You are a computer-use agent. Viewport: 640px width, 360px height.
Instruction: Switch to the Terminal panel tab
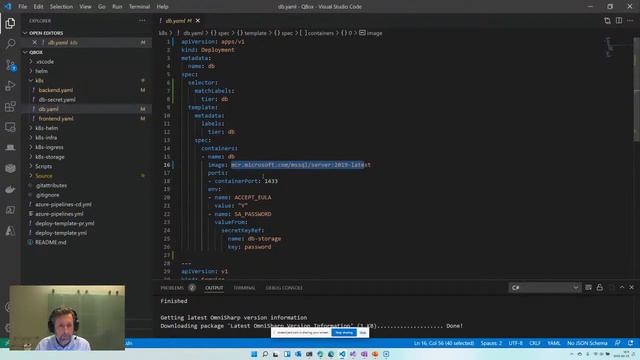pos(244,288)
